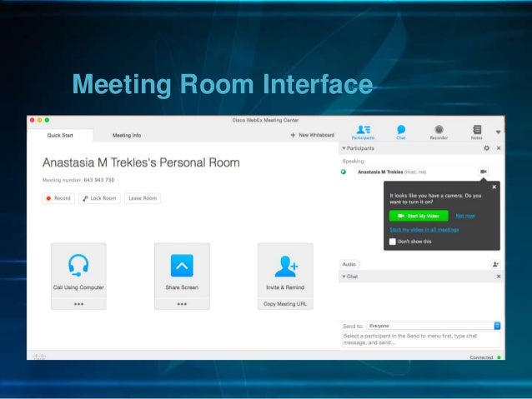Click the Share Screen icon
532x399 pixels.
182,266
